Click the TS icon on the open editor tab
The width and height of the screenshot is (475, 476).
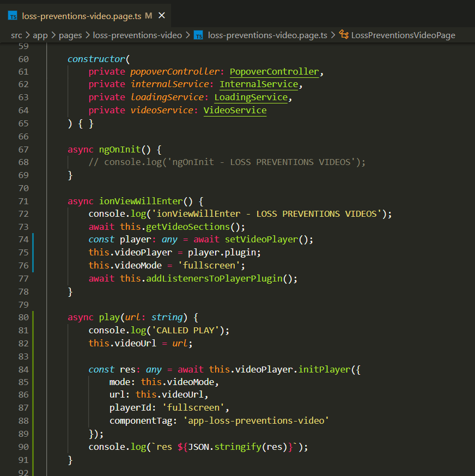tap(13, 16)
